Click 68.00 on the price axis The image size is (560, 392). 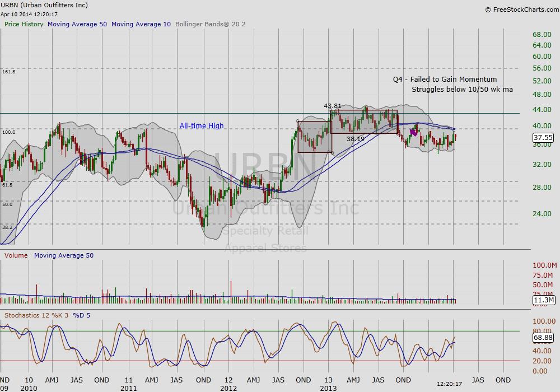[x=542, y=34]
